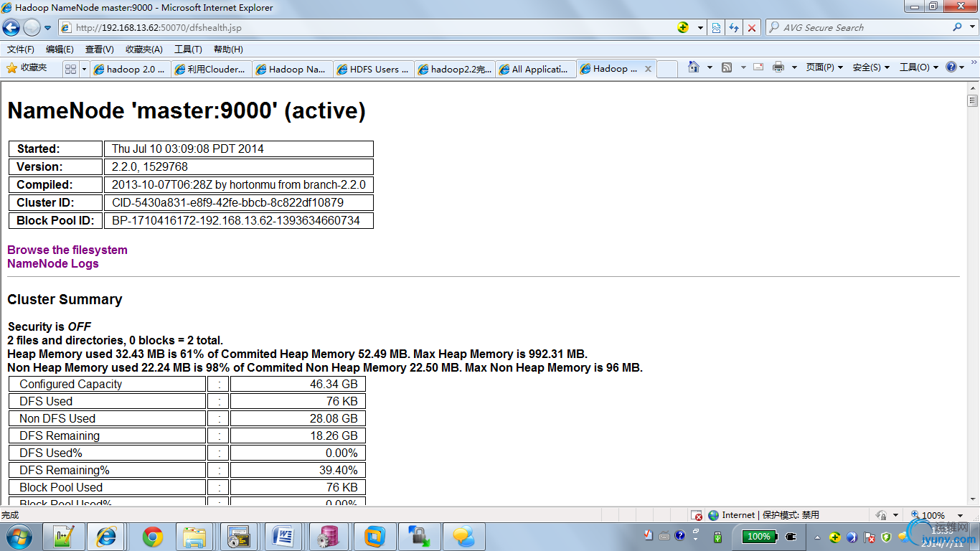Viewport: 980px width, 551px height.
Task: Click the AVG Secure Search box
Action: 858,27
